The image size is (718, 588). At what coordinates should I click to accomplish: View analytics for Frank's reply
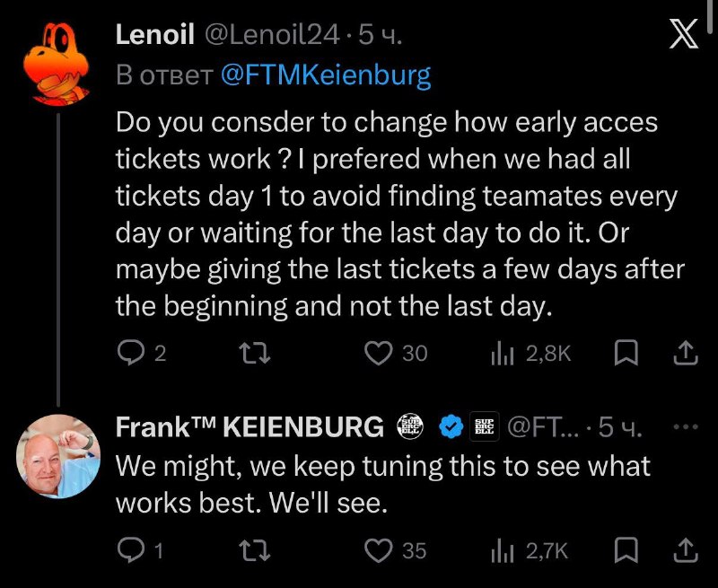[500, 550]
